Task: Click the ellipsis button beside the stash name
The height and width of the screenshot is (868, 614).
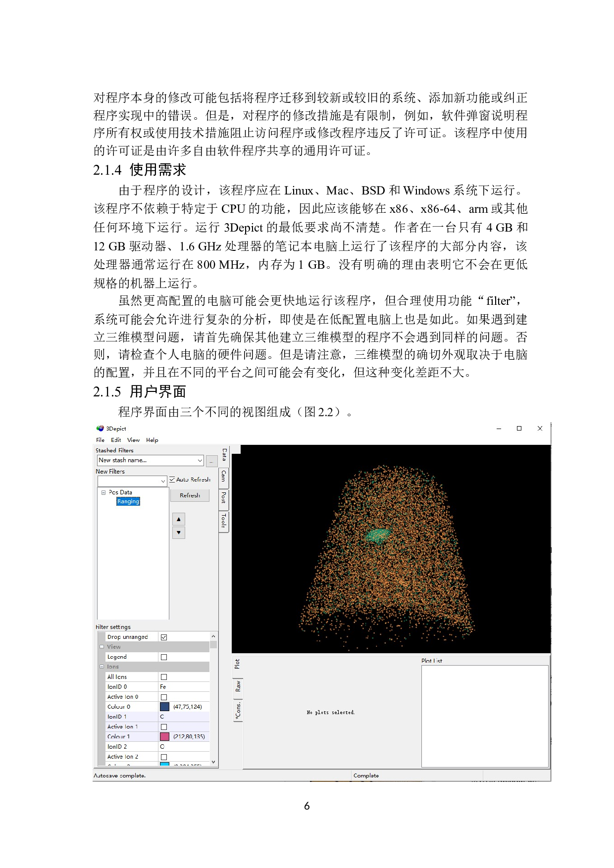Action: click(211, 461)
